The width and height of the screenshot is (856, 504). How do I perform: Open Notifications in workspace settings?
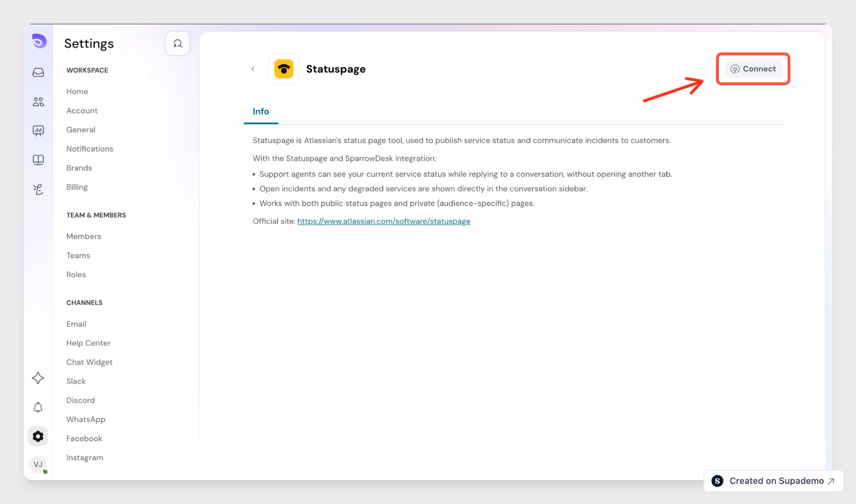click(90, 149)
